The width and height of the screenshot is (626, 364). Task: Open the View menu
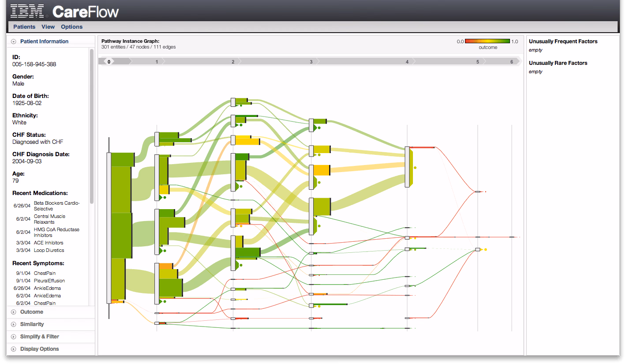(48, 27)
